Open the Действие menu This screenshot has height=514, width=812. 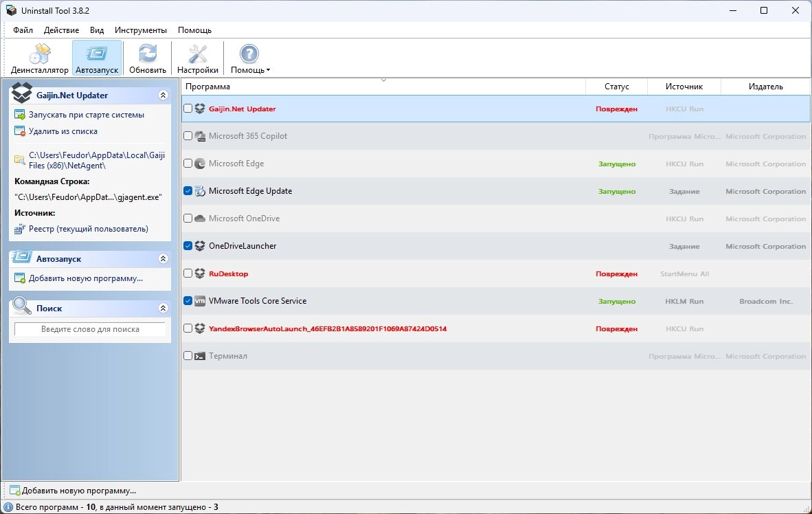62,30
